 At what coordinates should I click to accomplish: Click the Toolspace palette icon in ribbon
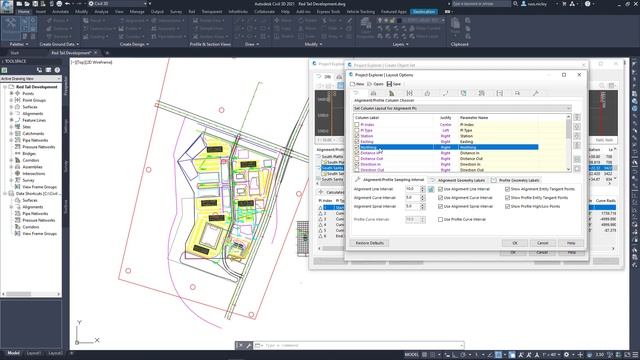coord(11,27)
